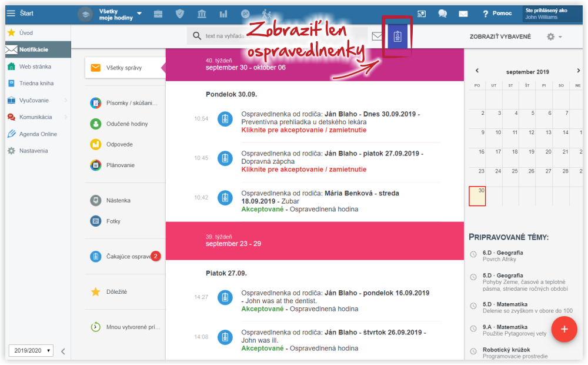Viewport: 588px width, 365px height.
Task: Click the green Odučené hodiny icon
Action: (96, 124)
